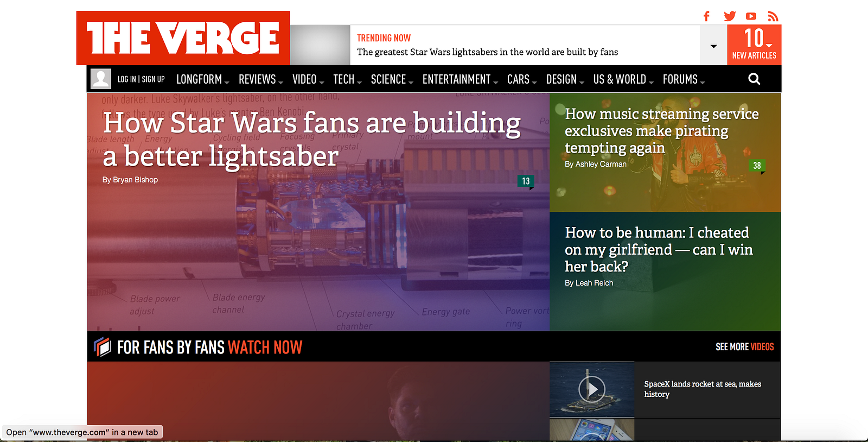Open The Verge YouTube icon
This screenshot has height=442, width=868.
pos(751,16)
